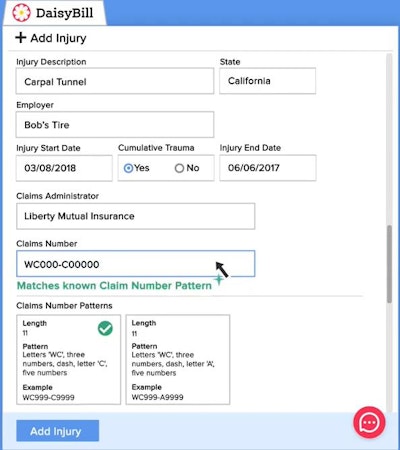The width and height of the screenshot is (400, 450).
Task: Click the blue Add Injury button
Action: click(58, 431)
